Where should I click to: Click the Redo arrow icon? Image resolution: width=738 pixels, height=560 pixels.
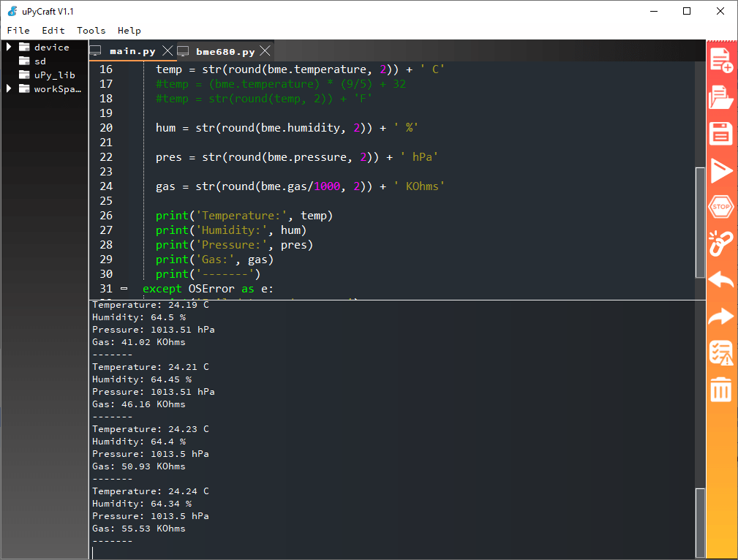point(721,317)
